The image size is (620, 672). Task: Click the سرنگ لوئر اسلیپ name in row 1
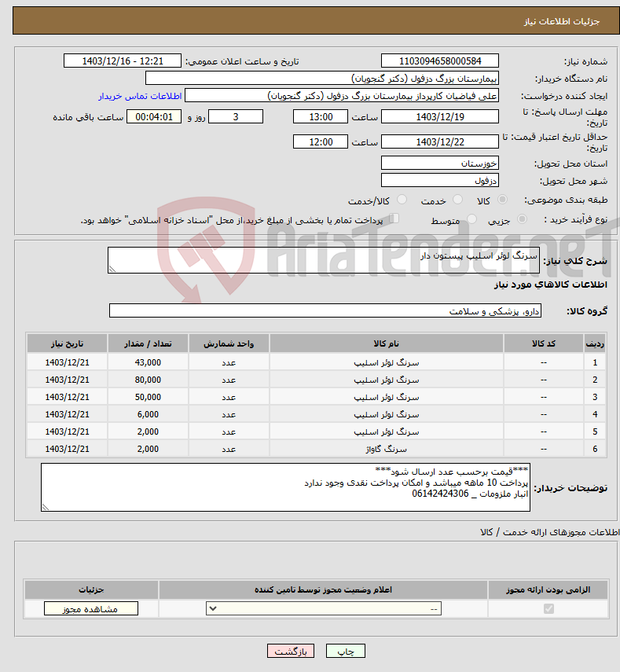(386, 362)
